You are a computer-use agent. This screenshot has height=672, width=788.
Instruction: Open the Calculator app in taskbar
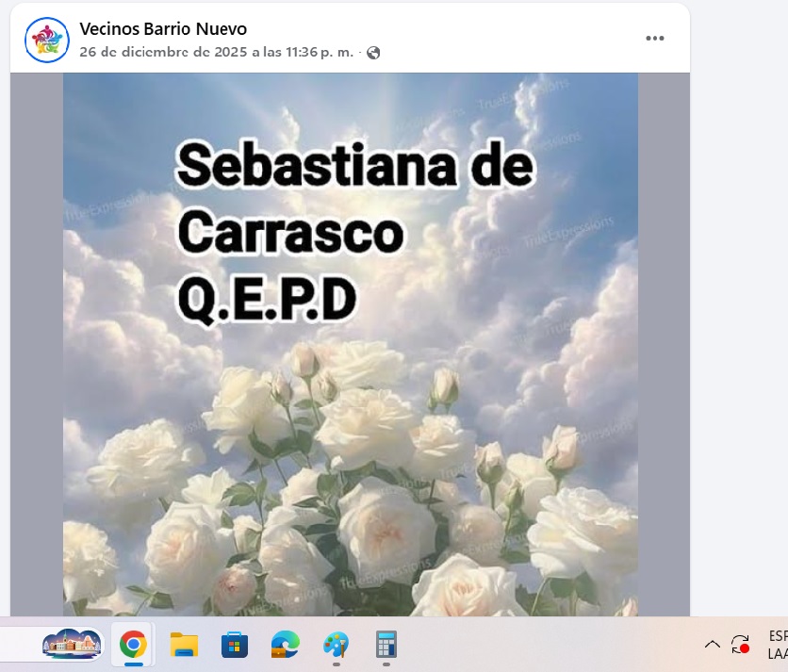tap(386, 645)
